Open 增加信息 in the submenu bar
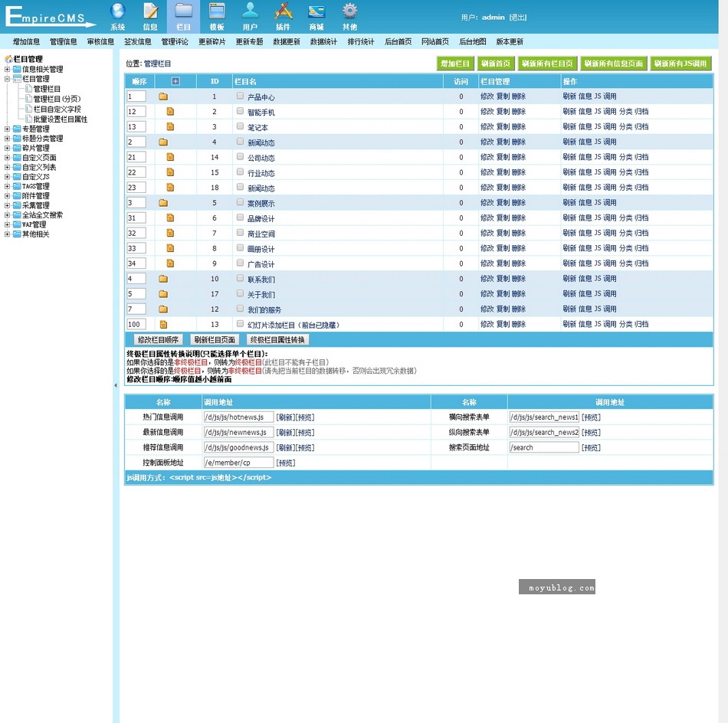Viewport: 728px width, 723px height. tap(27, 42)
